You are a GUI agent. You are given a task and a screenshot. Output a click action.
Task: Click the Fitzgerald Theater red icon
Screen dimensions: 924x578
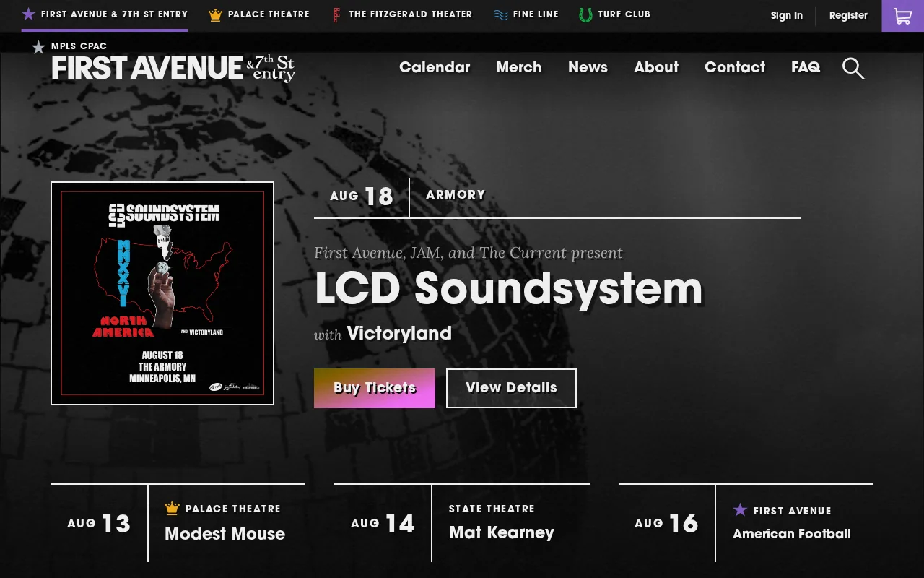click(x=336, y=14)
